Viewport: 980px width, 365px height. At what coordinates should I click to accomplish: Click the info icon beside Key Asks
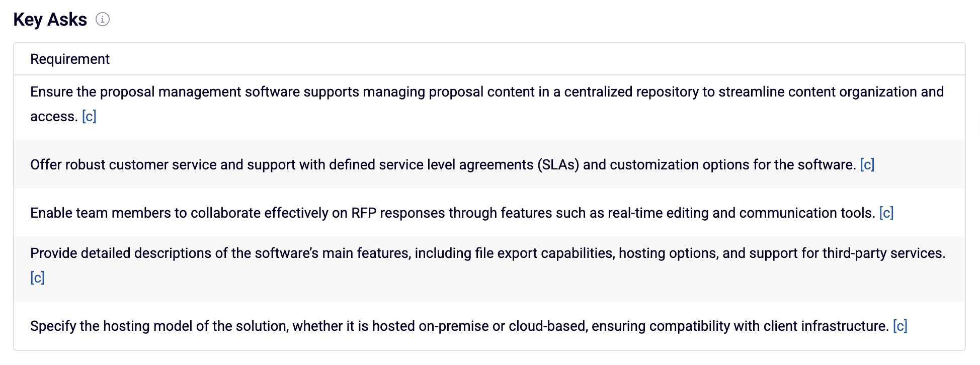pyautogui.click(x=103, y=20)
